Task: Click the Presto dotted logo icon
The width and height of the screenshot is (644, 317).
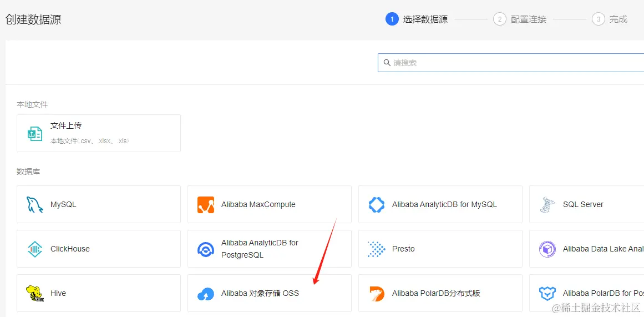Action: (x=376, y=249)
